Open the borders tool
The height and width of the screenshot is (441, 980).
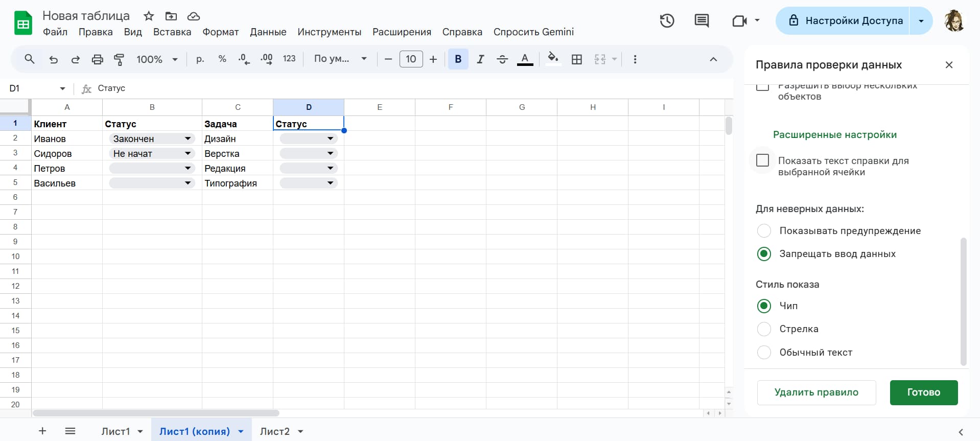[x=577, y=59]
